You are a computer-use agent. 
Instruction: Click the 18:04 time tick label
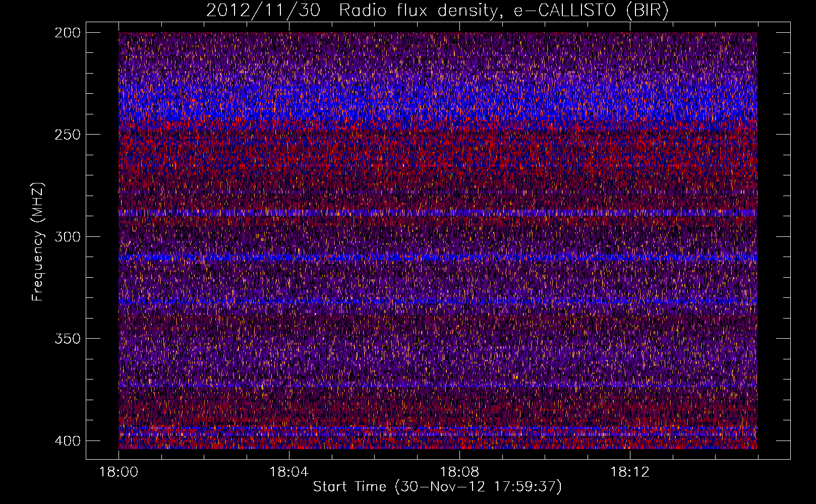pyautogui.click(x=289, y=472)
